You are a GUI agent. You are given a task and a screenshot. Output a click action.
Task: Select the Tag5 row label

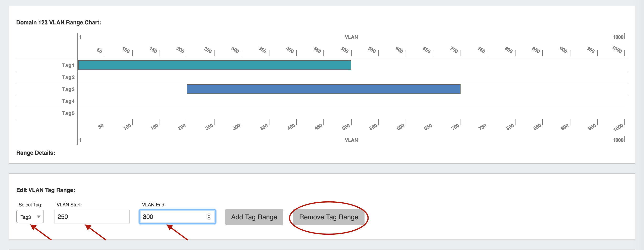coord(68,114)
